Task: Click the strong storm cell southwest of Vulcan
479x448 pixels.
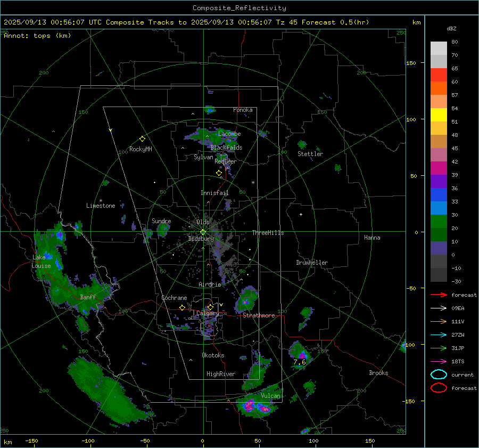Action: [x=257, y=407]
